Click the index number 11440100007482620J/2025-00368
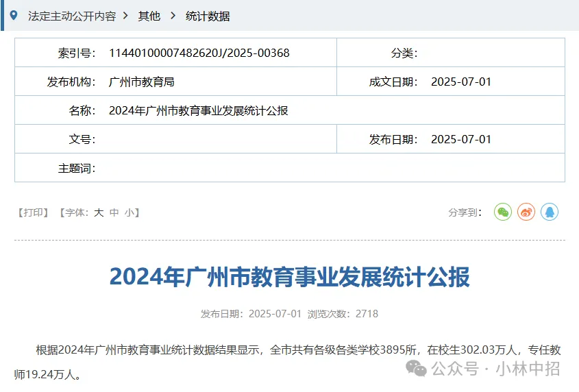This screenshot has height=392, width=579. 199,53
